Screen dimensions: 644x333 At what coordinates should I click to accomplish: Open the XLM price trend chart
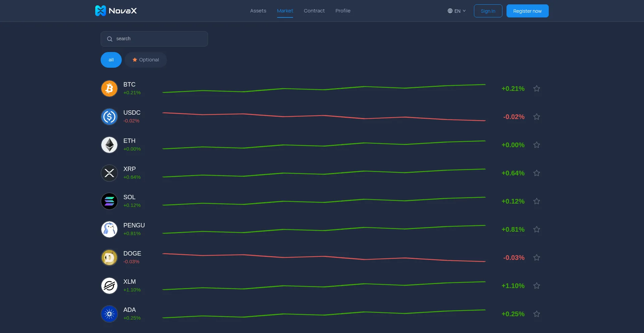(324, 286)
